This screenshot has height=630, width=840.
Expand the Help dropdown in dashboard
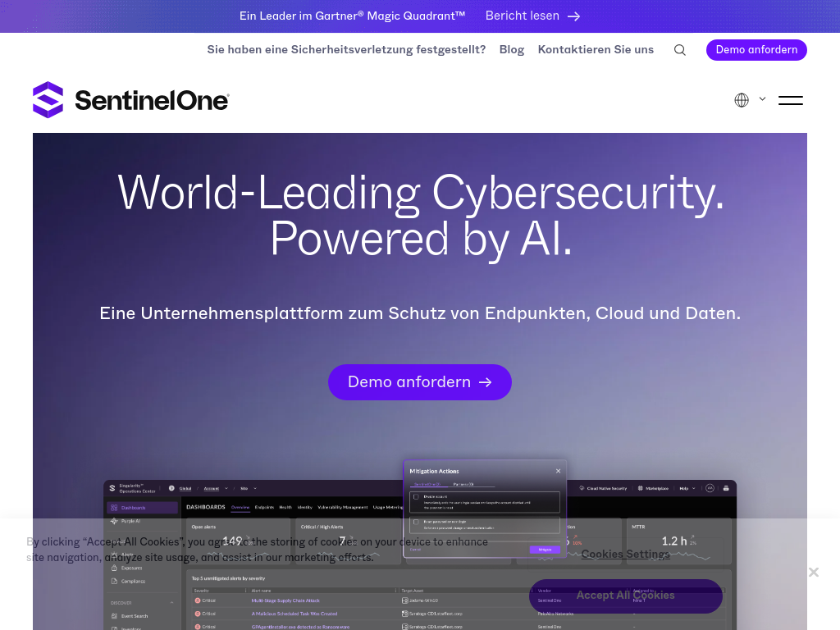point(686,488)
